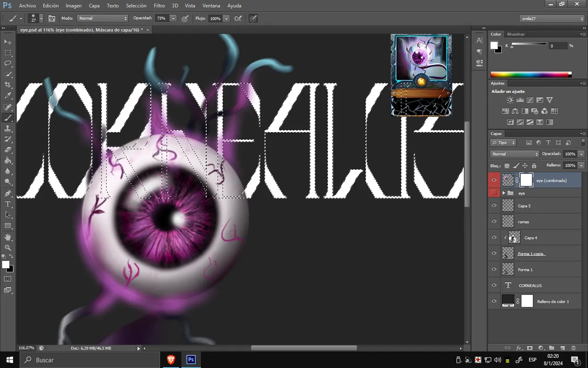
Task: Open Brave browser from taskbar
Action: [x=171, y=360]
